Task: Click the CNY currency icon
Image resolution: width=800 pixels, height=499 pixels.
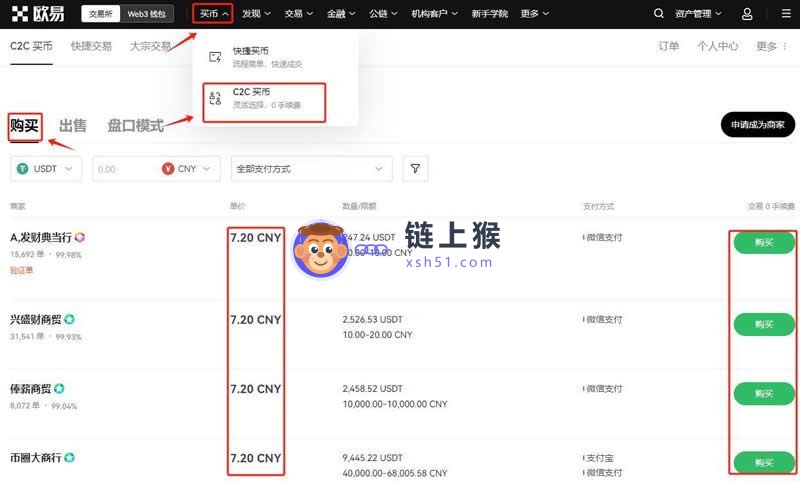Action: click(x=168, y=169)
